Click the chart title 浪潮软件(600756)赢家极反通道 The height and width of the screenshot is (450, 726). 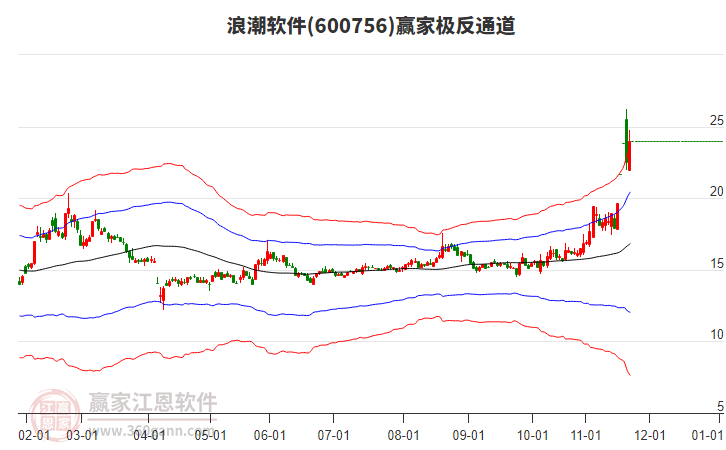click(x=371, y=25)
